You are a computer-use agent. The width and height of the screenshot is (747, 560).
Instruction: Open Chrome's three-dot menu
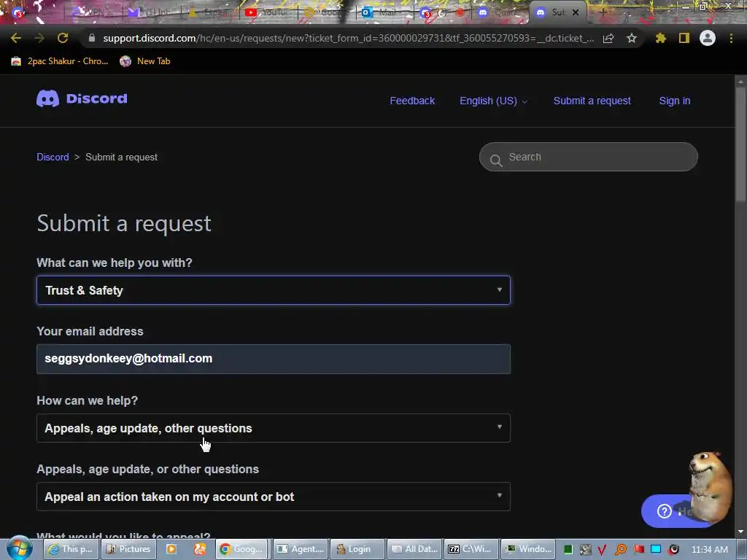coord(731,38)
